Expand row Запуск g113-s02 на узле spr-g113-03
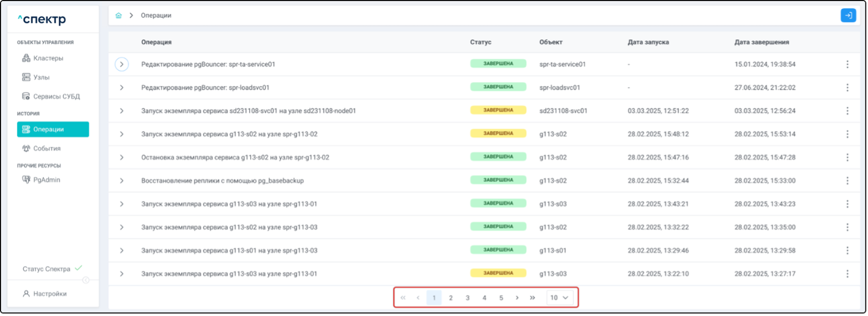 coord(122,227)
